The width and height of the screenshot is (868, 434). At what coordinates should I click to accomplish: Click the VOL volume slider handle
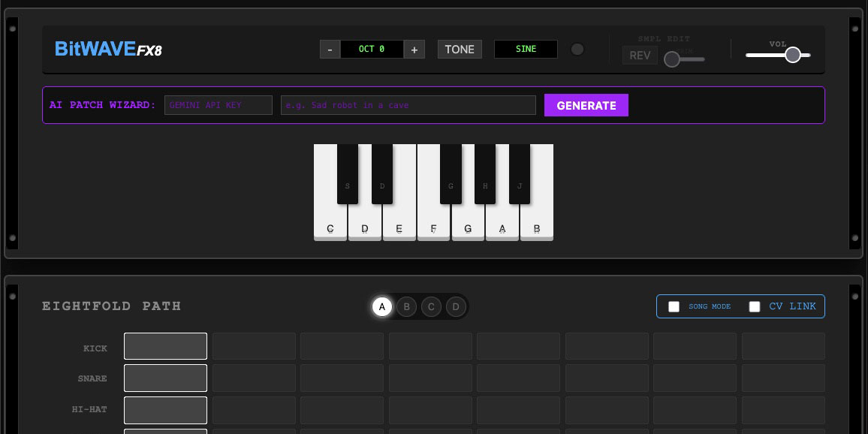pos(792,55)
